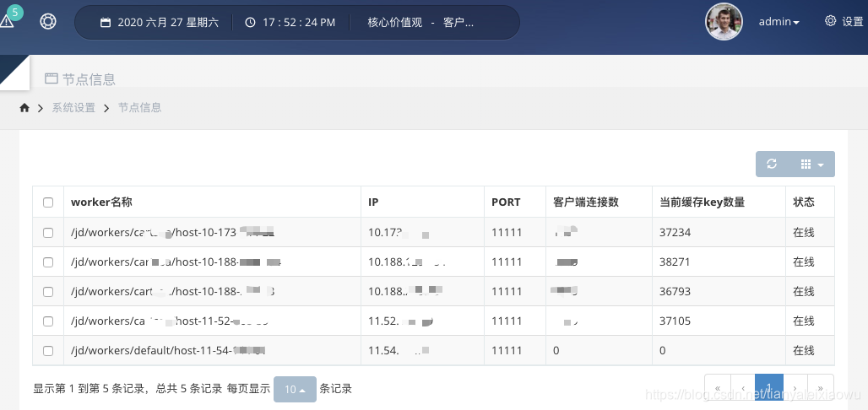Open the 设置 gear settings
868x410 pixels.
coord(844,22)
